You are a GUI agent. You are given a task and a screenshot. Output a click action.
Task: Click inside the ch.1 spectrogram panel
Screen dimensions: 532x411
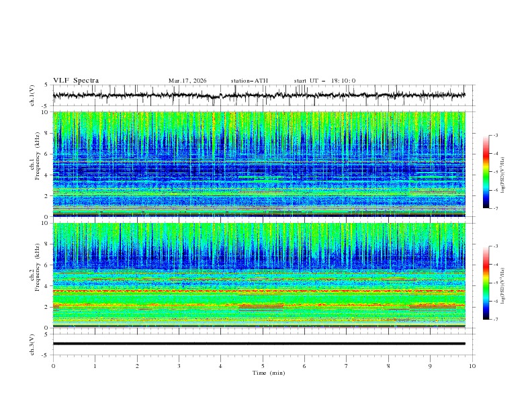point(259,164)
